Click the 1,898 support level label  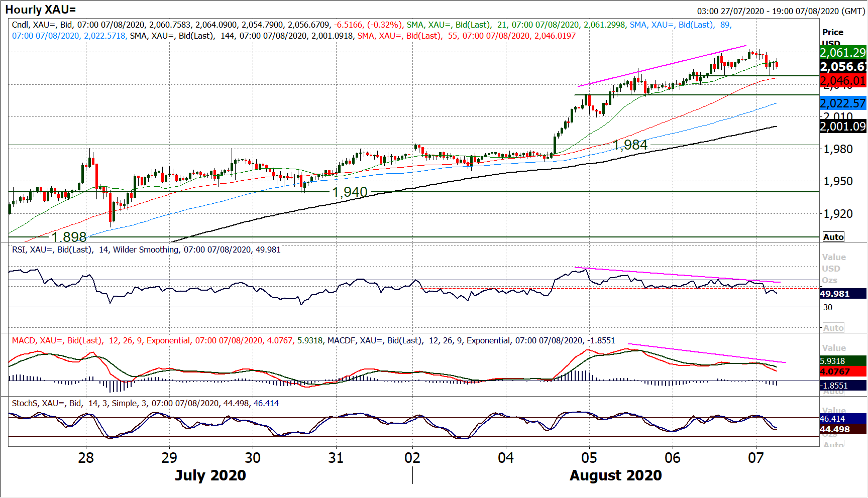pyautogui.click(x=69, y=237)
